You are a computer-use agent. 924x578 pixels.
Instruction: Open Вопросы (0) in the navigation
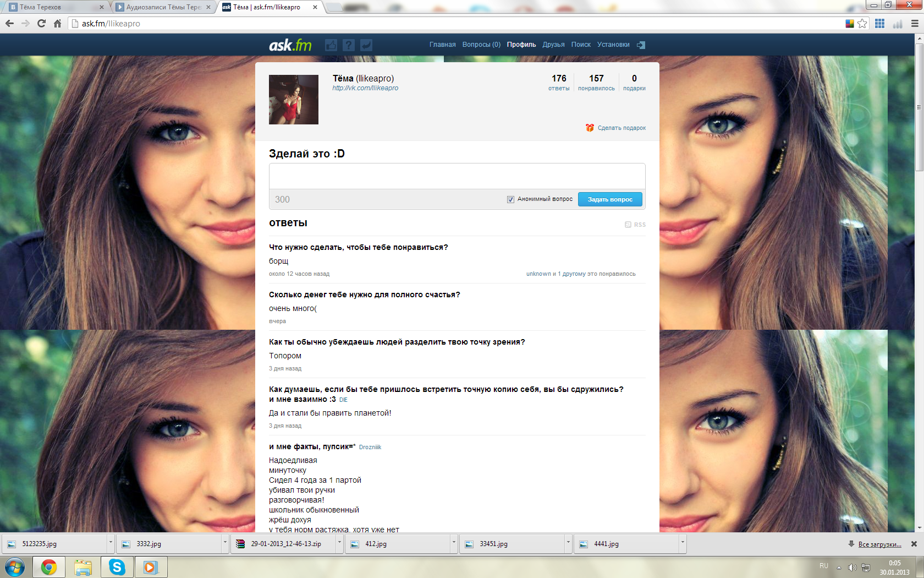pos(481,45)
